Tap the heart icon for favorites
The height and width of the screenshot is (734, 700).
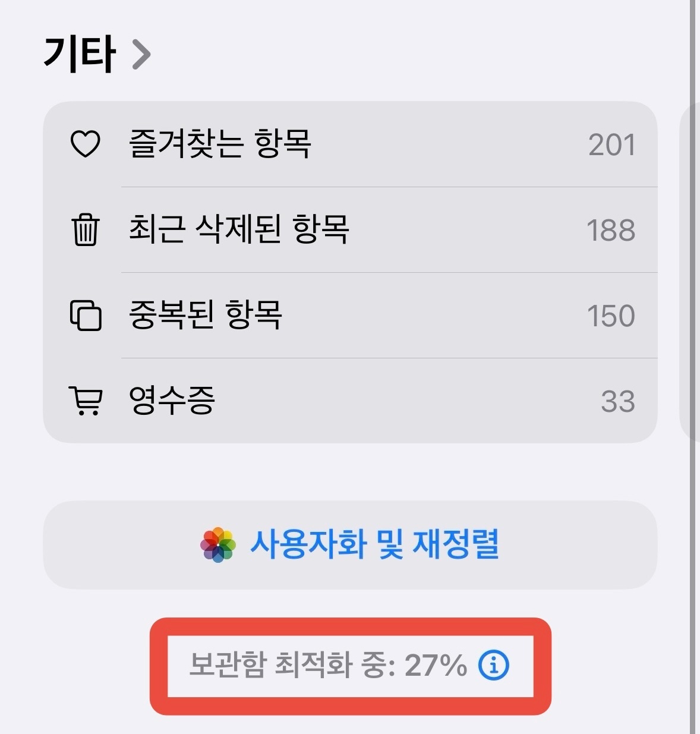tap(86, 144)
